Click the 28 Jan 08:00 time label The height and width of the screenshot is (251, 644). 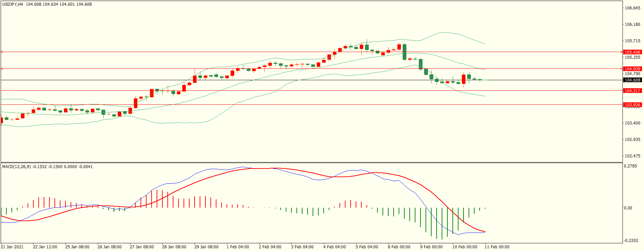tap(174, 247)
